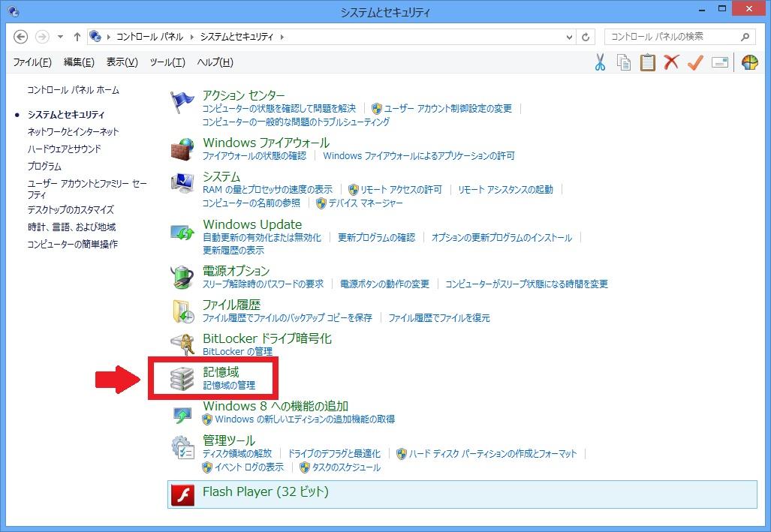Viewport: 771px width, 532px height.
Task: Open the 記憶域 heading link
Action: click(x=221, y=372)
